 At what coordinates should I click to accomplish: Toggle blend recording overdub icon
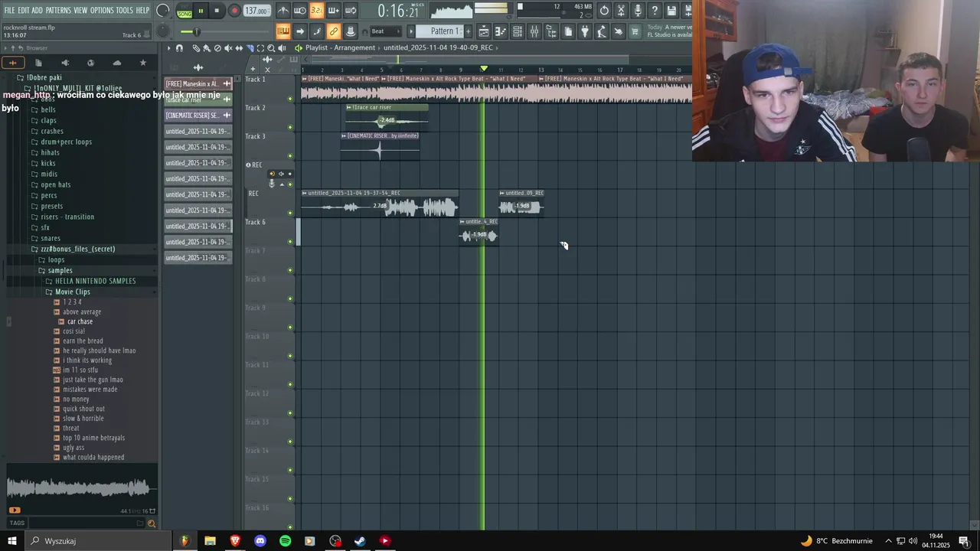[334, 11]
